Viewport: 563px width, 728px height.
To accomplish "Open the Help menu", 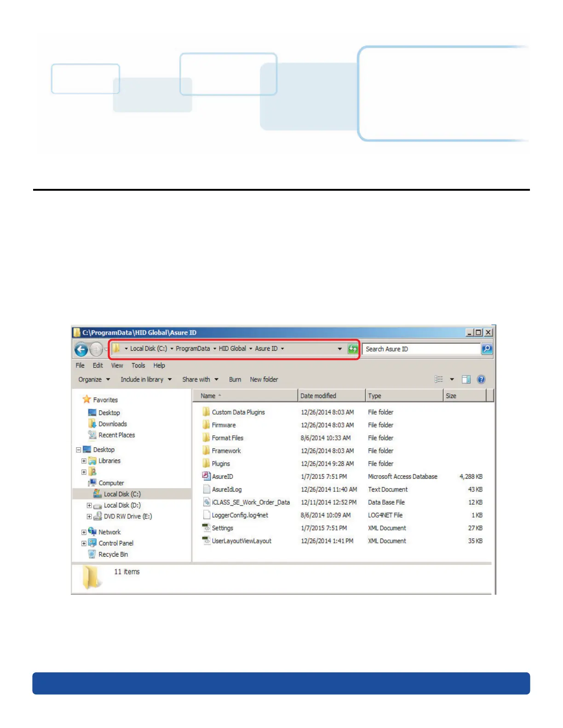I will [159, 365].
